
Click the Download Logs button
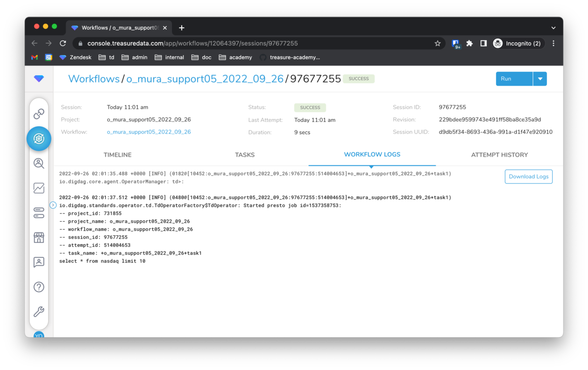528,176
